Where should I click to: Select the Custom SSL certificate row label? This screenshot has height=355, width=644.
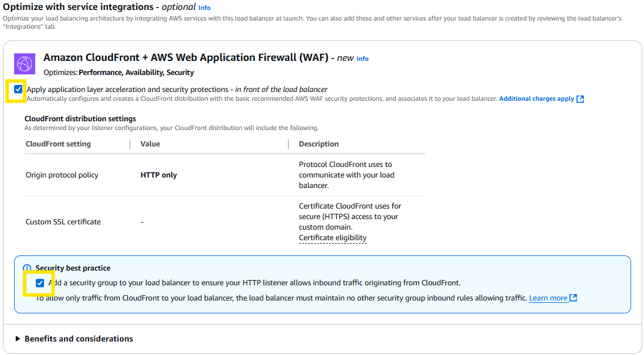(x=63, y=221)
